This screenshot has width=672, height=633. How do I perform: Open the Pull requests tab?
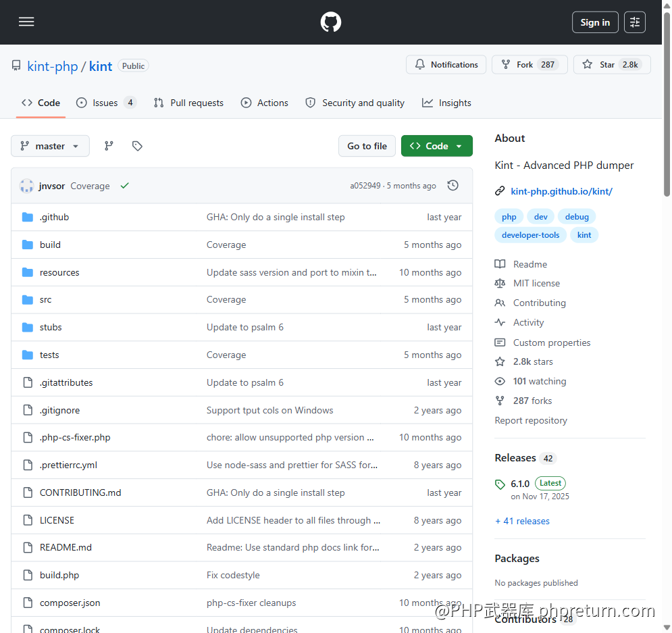(x=188, y=103)
